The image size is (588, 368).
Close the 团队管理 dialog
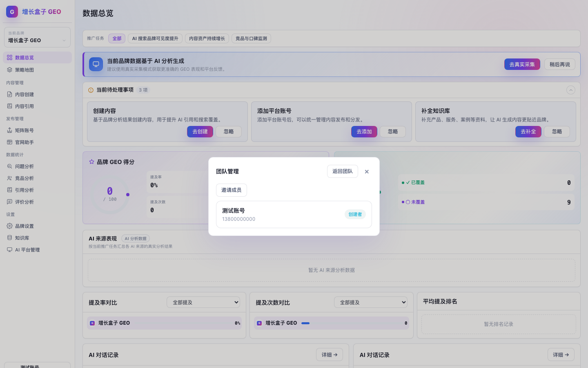coord(367,172)
